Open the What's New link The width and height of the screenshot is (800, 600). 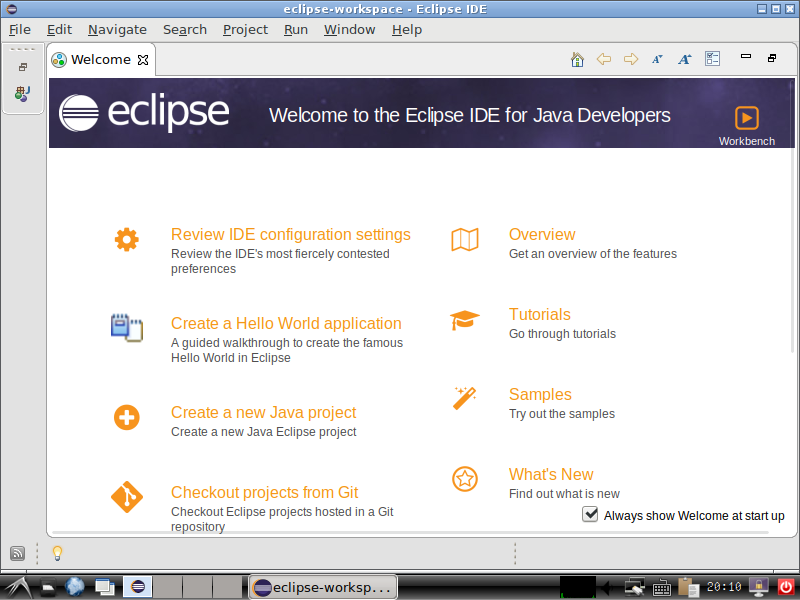551,474
